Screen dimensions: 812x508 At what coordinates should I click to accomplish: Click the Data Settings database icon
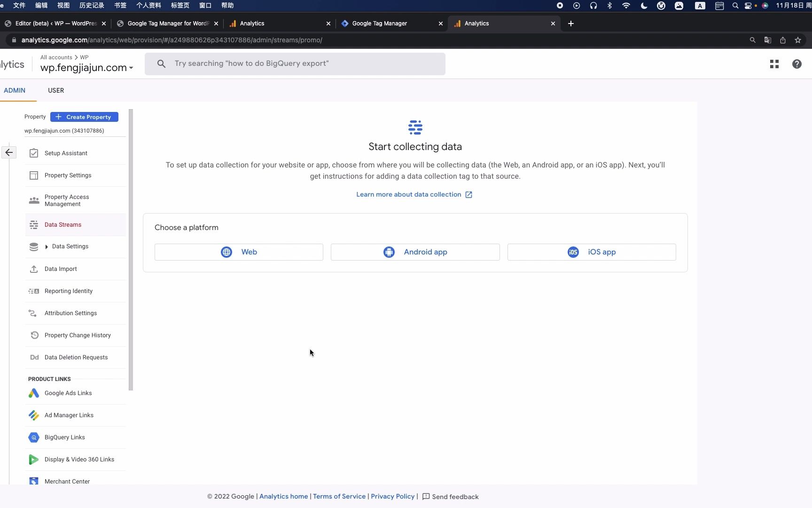34,246
